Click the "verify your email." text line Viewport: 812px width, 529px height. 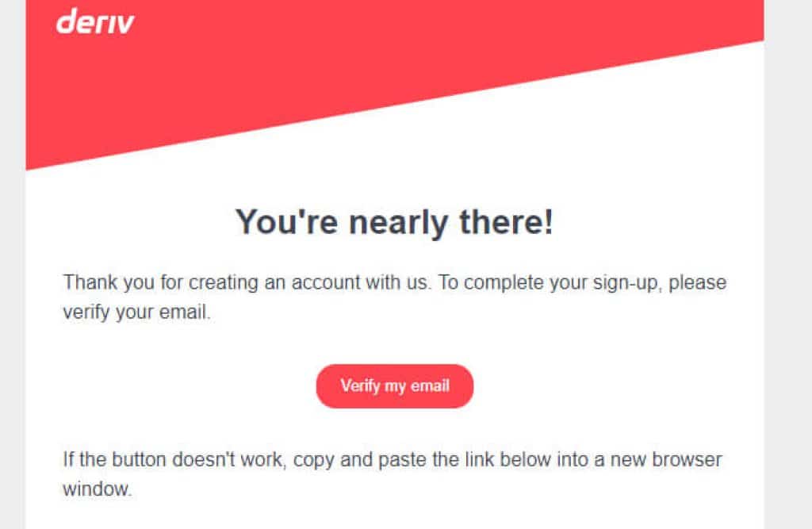[x=136, y=312]
